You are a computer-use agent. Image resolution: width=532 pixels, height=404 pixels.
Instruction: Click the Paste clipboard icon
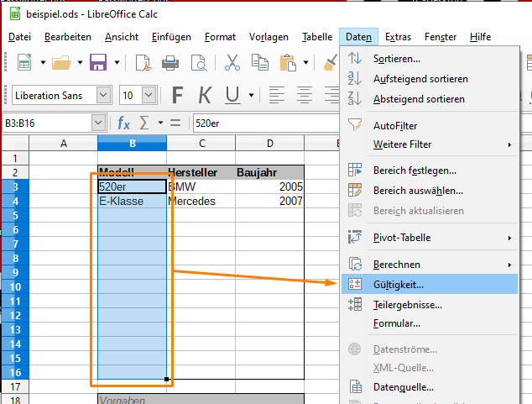click(288, 62)
